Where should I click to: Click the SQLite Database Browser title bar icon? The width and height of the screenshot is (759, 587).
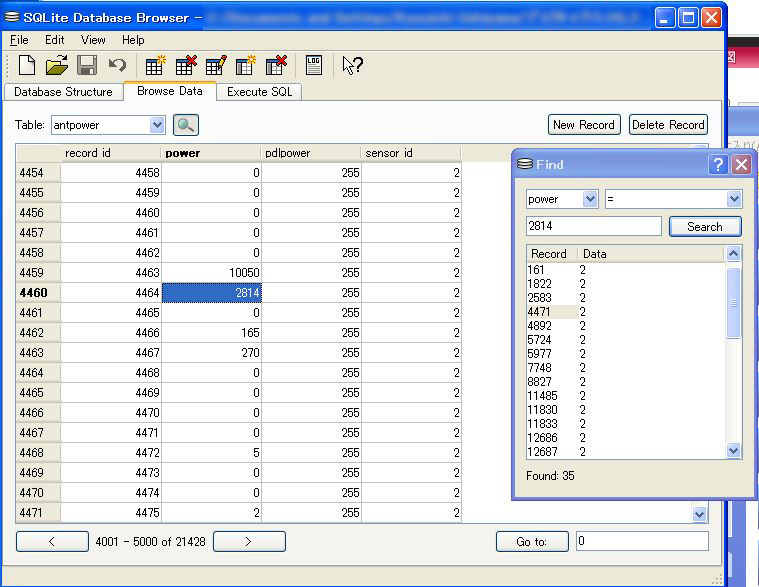tap(12, 17)
